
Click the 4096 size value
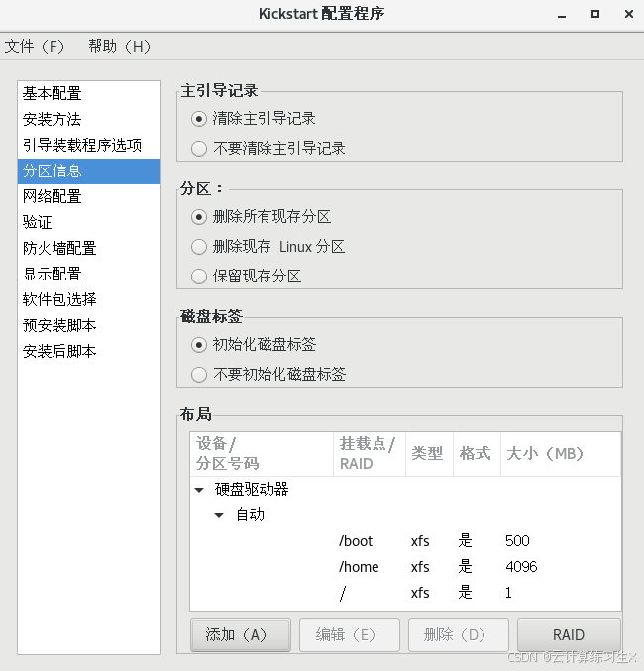tap(521, 567)
